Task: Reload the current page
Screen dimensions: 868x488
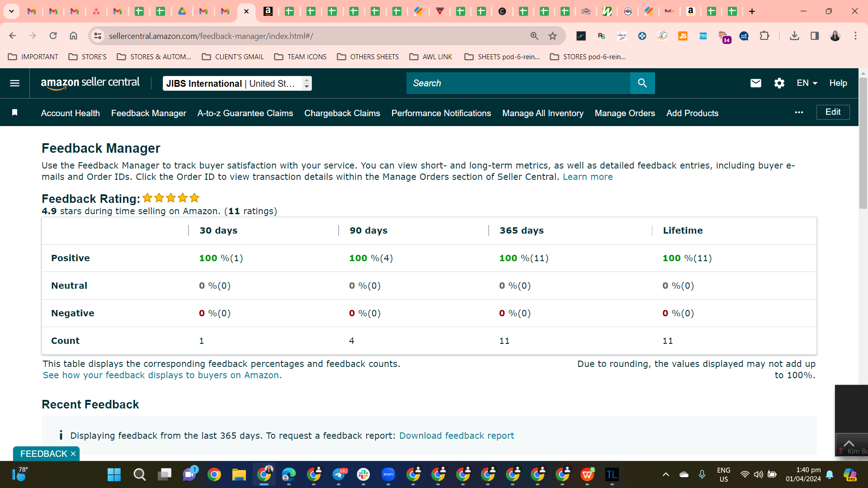Action: 53,36
